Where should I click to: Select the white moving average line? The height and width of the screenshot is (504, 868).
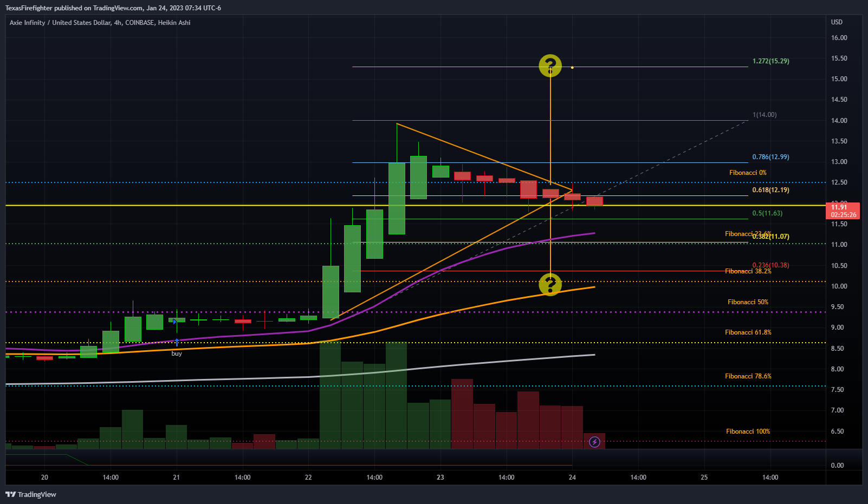(x=300, y=377)
